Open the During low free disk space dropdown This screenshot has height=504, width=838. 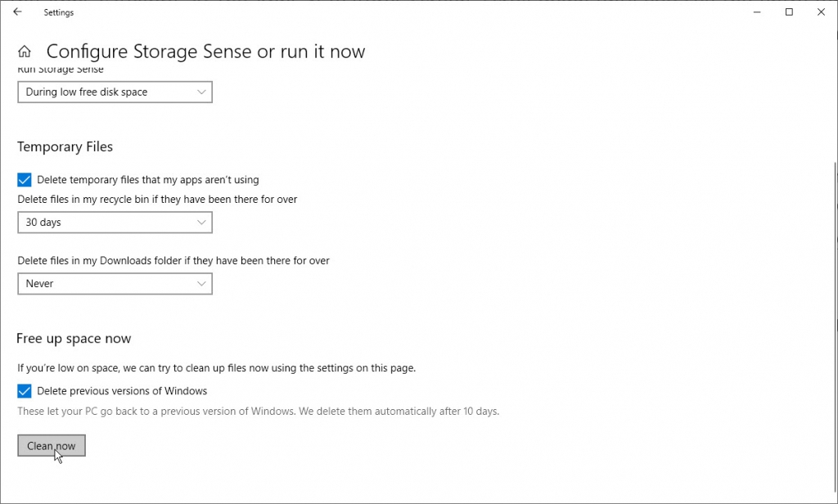[115, 92]
